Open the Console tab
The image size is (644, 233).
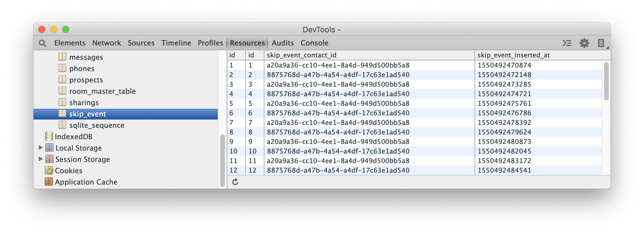coord(314,43)
